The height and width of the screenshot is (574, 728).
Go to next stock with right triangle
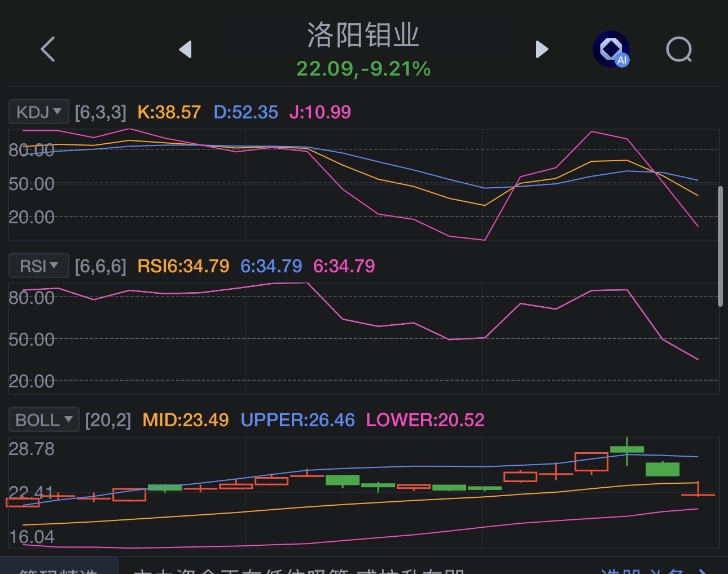[542, 50]
